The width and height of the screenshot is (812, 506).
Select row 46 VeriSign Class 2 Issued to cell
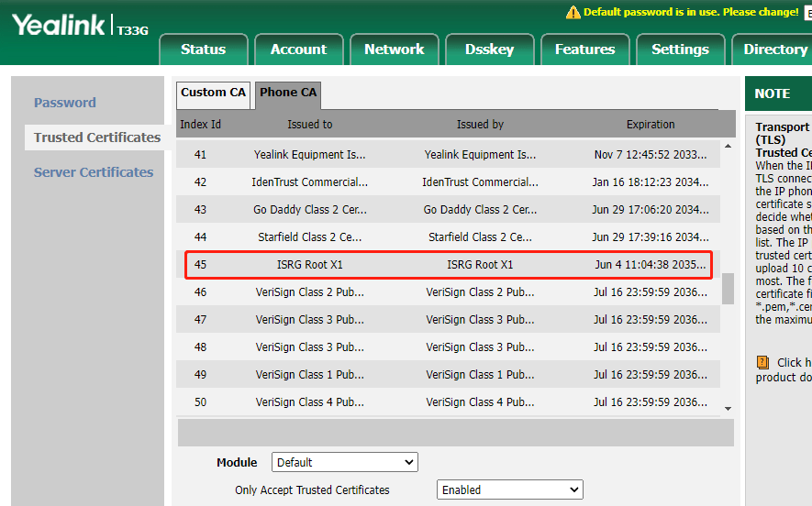pyautogui.click(x=310, y=291)
